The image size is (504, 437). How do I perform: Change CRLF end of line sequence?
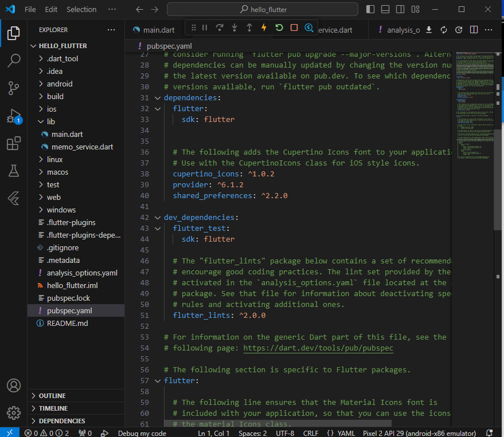[311, 433]
